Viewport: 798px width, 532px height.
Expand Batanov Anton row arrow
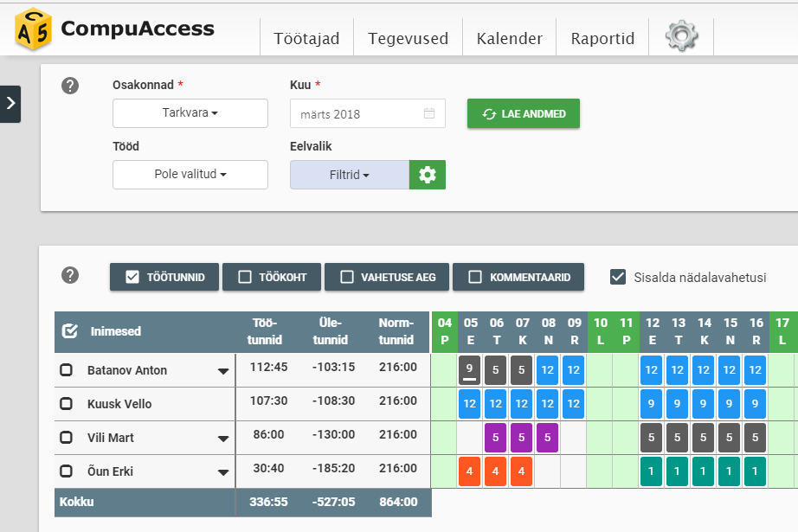pyautogui.click(x=222, y=371)
